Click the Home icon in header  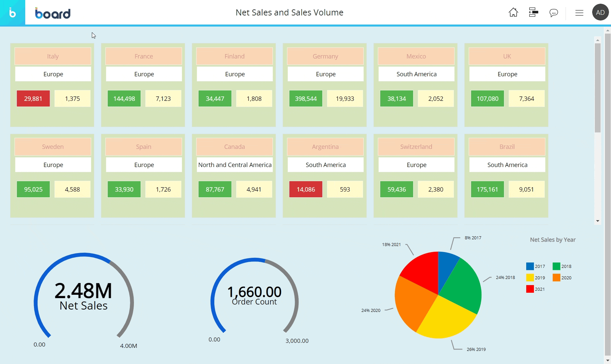[513, 12]
